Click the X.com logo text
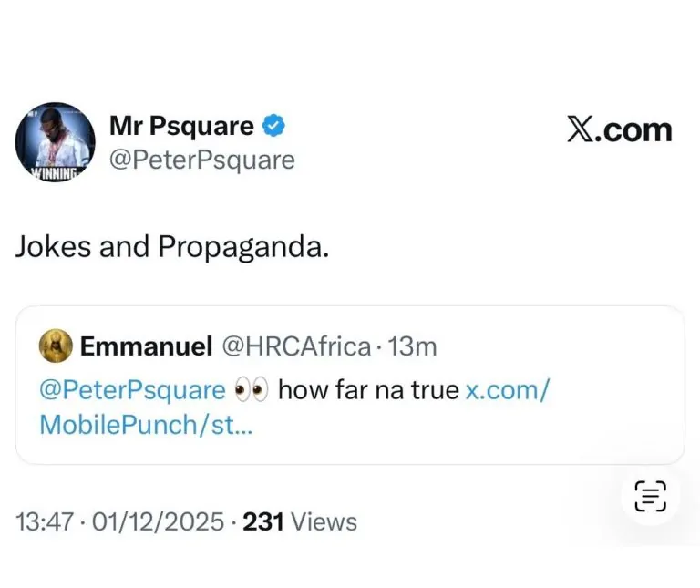This screenshot has height=588, width=700. tap(619, 129)
